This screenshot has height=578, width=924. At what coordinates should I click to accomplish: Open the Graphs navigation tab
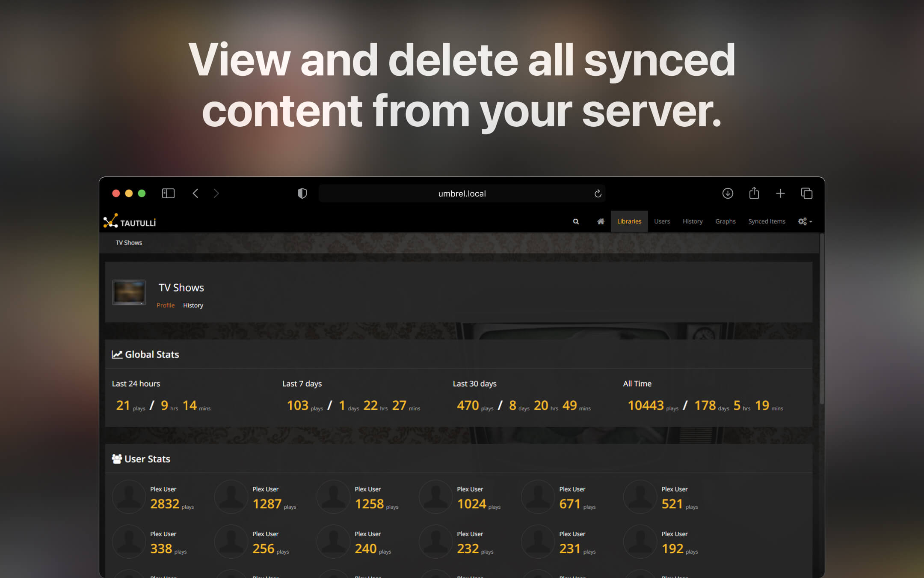[725, 221]
